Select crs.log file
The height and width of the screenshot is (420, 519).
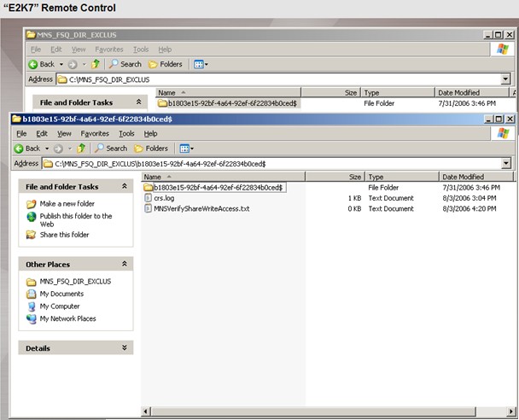click(160, 198)
